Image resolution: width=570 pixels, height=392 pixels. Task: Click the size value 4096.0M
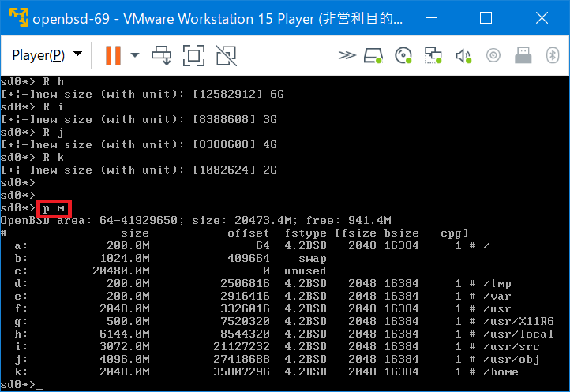click(x=125, y=360)
